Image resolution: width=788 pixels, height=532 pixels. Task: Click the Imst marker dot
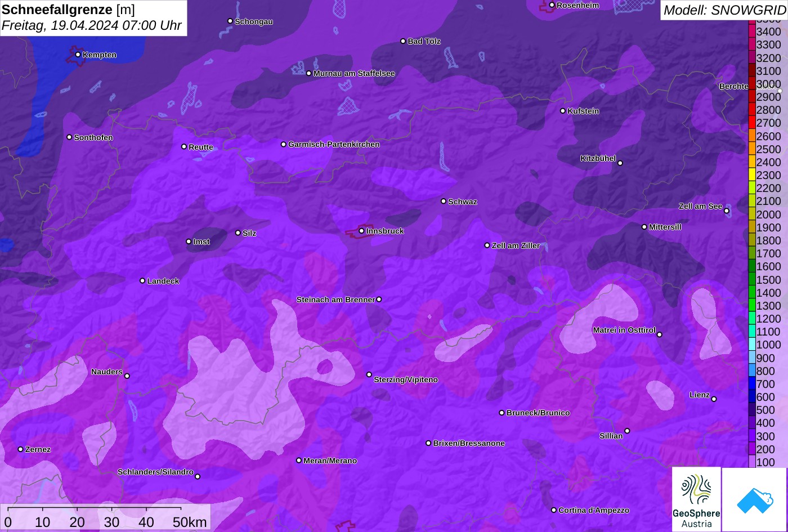(x=189, y=242)
